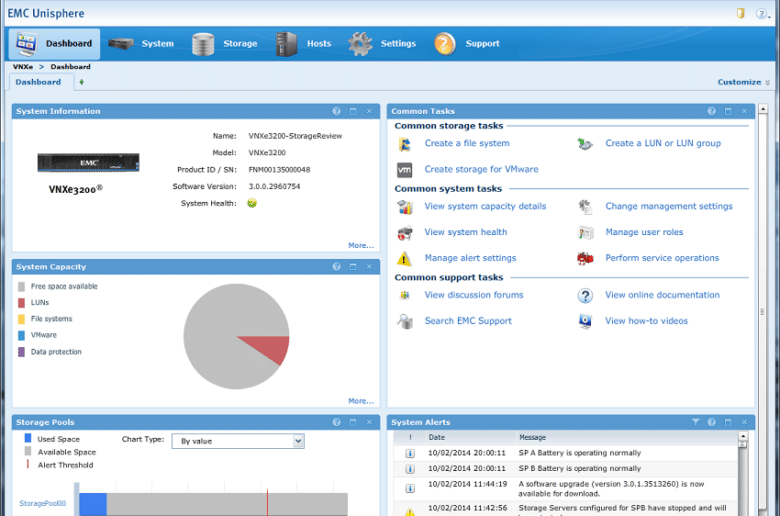780x516 pixels.
Task: Click the System Health status icon
Action: 252,203
